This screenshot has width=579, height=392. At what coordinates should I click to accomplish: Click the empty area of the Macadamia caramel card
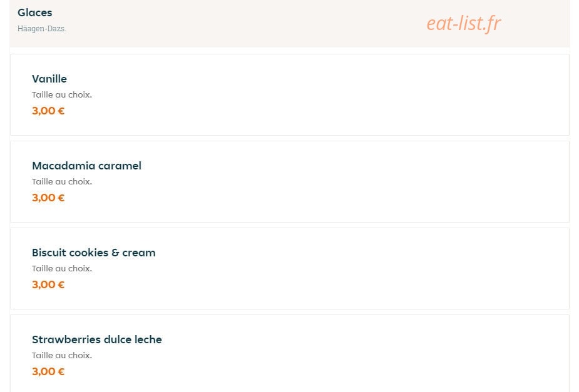332,182
